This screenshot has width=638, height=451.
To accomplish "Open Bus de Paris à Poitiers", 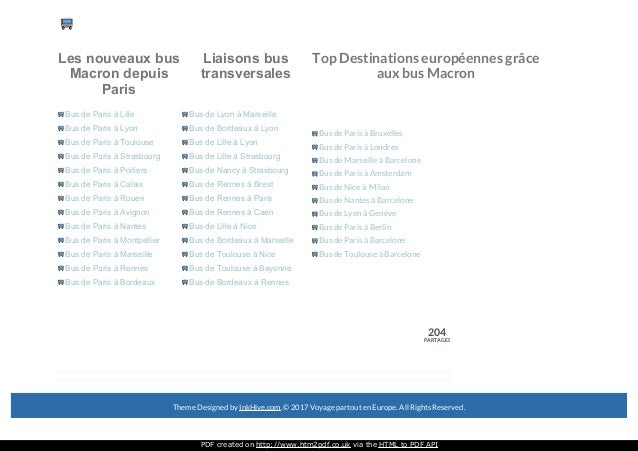I will [x=106, y=170].
